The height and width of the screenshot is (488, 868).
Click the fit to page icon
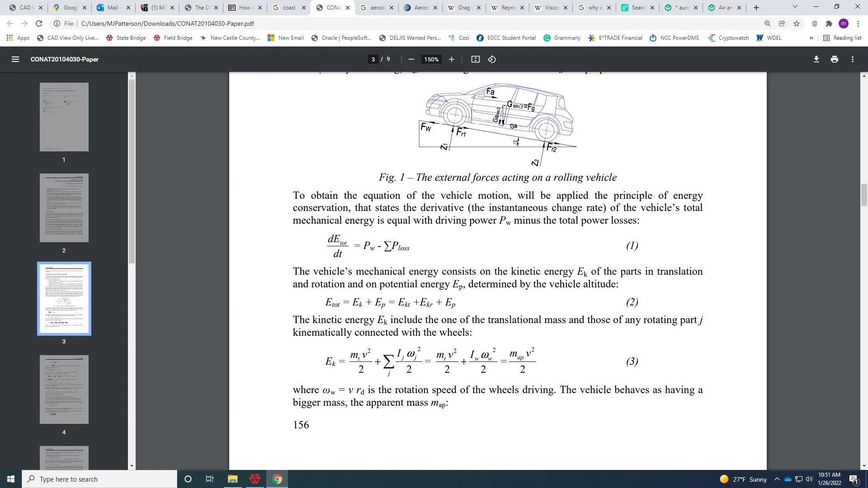475,59
